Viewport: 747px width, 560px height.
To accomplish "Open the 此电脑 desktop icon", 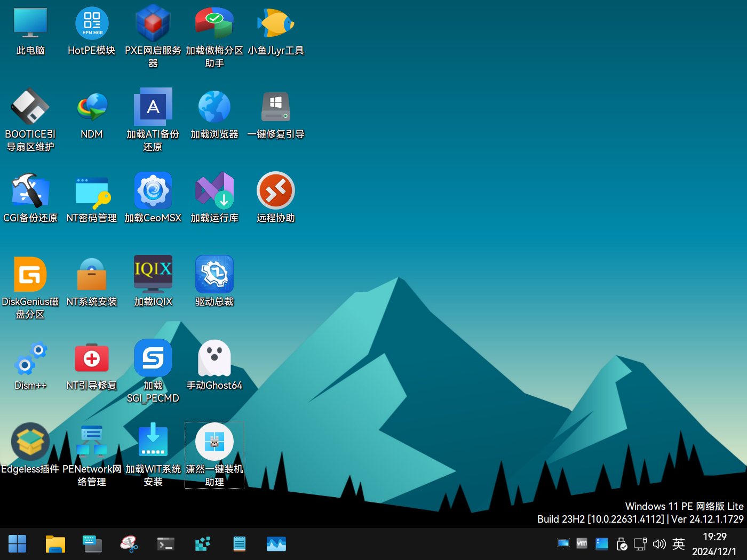I will [x=30, y=31].
